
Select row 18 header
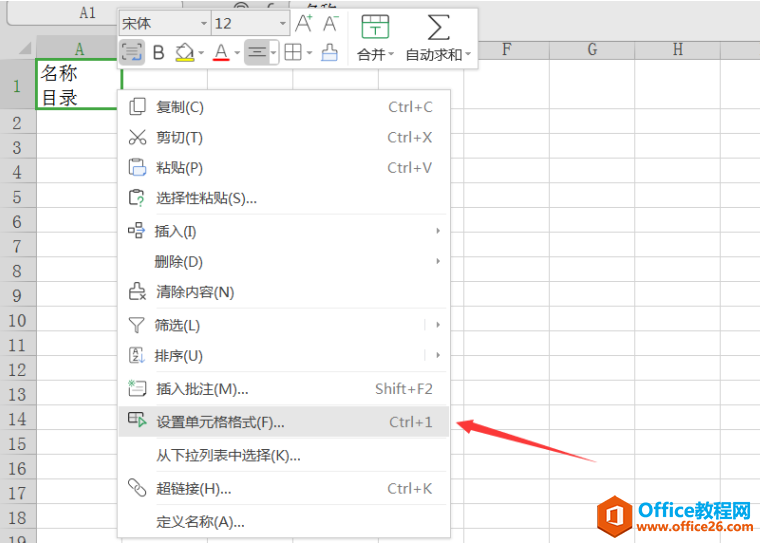pos(17,517)
